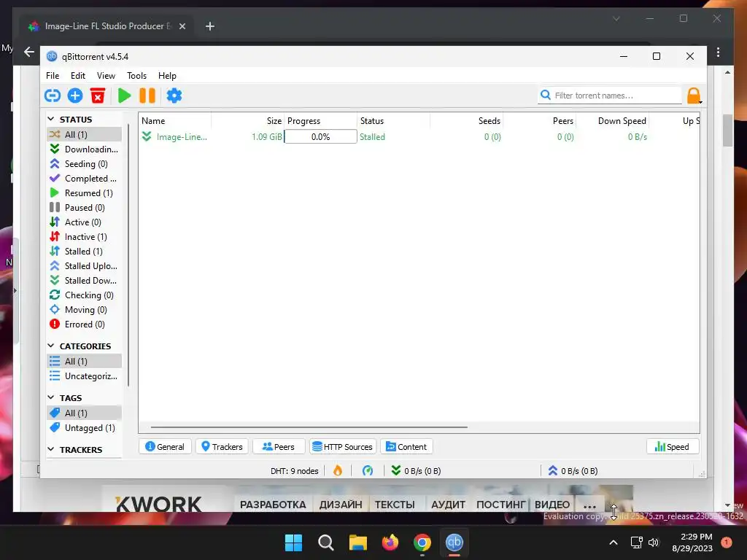
Task: Open the Help menu
Action: click(167, 76)
